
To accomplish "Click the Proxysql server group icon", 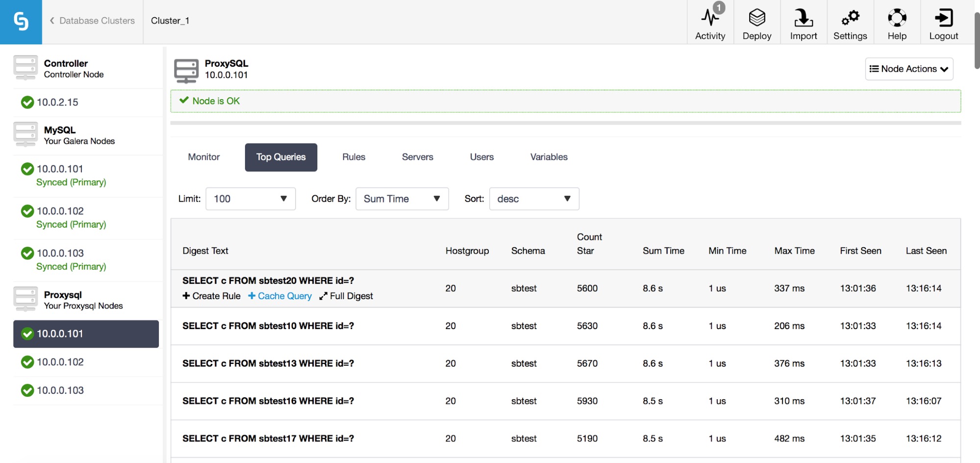I will tap(25, 299).
